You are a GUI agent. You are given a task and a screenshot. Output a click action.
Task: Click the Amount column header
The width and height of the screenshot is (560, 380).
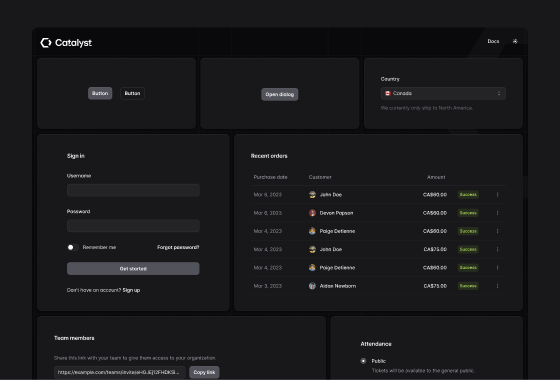[436, 177]
